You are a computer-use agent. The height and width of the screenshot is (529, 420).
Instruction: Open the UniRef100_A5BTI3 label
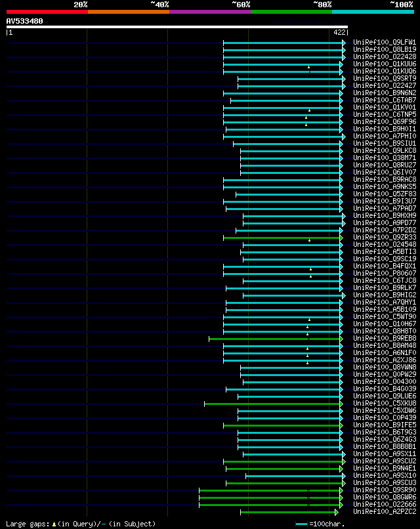(x=385, y=251)
